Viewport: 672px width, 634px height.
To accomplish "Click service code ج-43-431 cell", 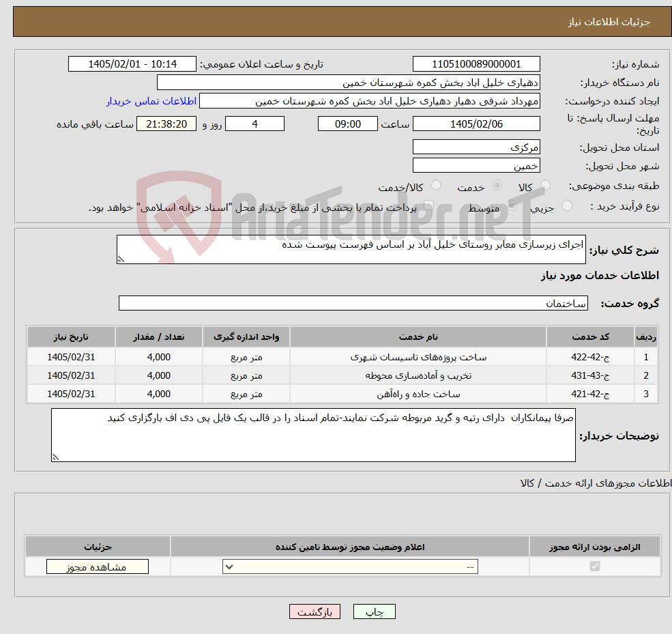I will pos(590,375).
